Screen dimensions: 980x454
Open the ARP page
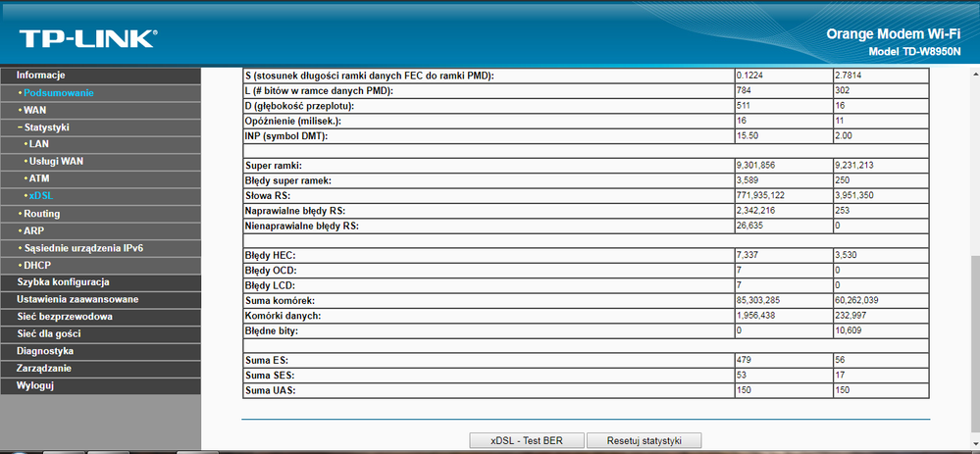click(x=33, y=231)
